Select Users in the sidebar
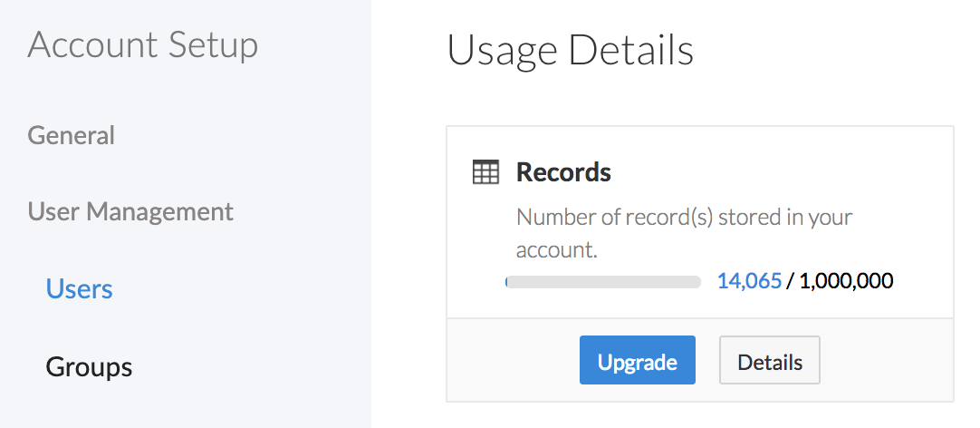The image size is (980, 428). pyautogui.click(x=80, y=289)
